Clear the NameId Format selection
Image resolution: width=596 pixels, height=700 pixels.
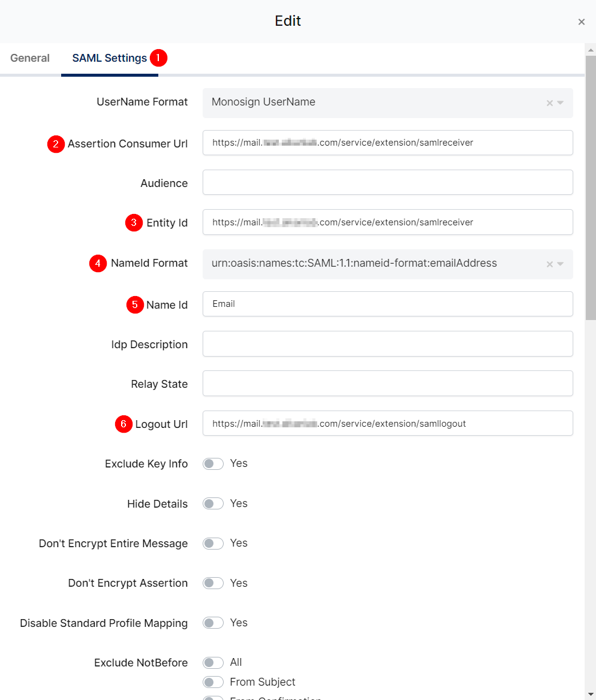(x=549, y=264)
